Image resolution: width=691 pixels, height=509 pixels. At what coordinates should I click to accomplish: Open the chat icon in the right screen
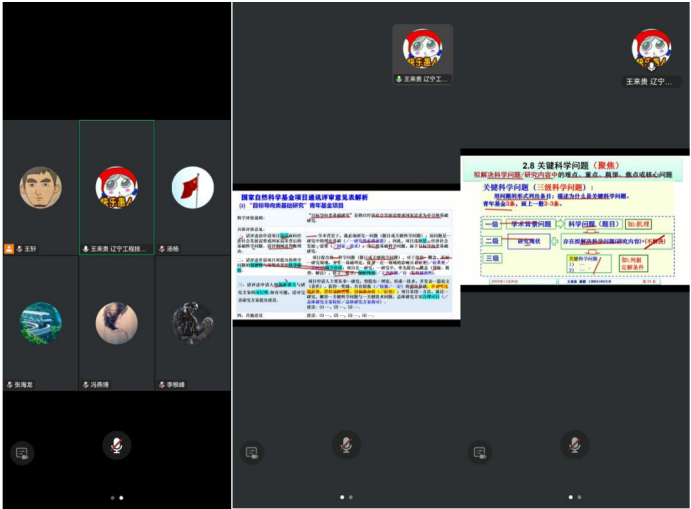[x=479, y=453]
